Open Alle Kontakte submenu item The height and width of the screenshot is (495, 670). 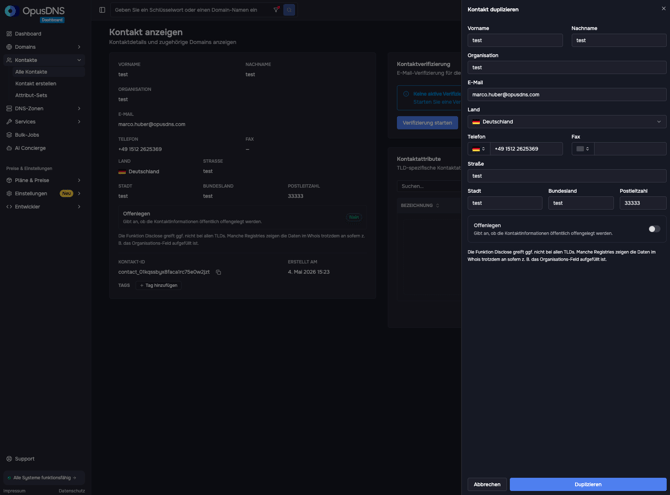[48, 72]
